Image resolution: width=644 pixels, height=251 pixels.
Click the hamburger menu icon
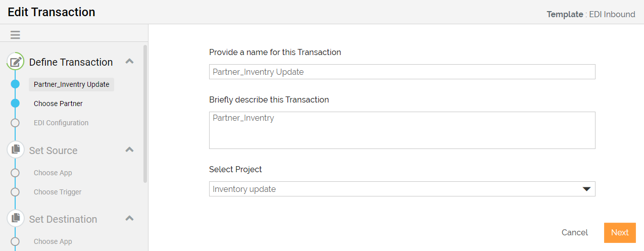click(x=15, y=35)
